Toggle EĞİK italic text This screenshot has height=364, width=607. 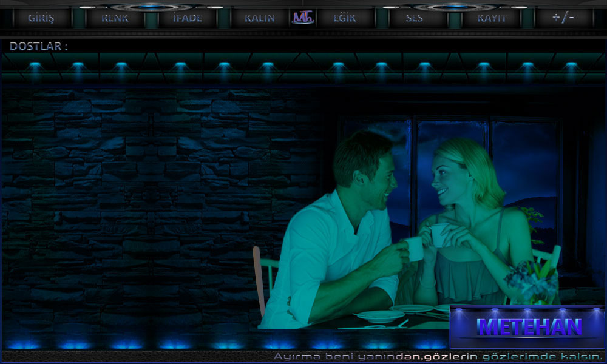pos(345,18)
